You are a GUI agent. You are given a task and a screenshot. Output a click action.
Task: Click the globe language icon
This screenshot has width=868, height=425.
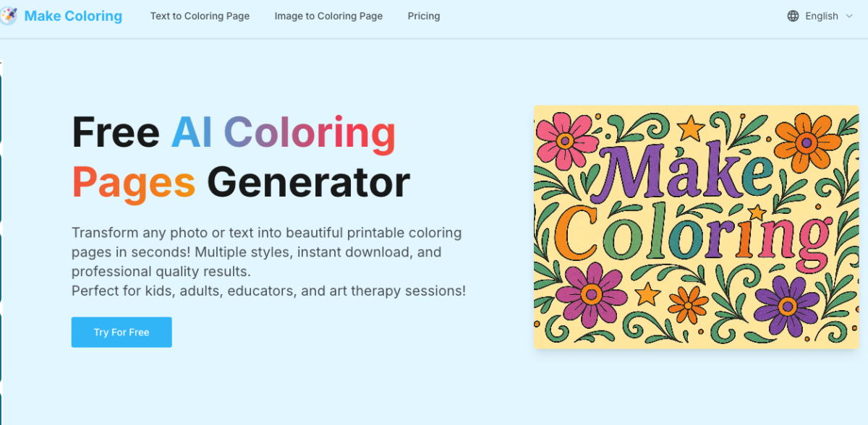(x=793, y=16)
